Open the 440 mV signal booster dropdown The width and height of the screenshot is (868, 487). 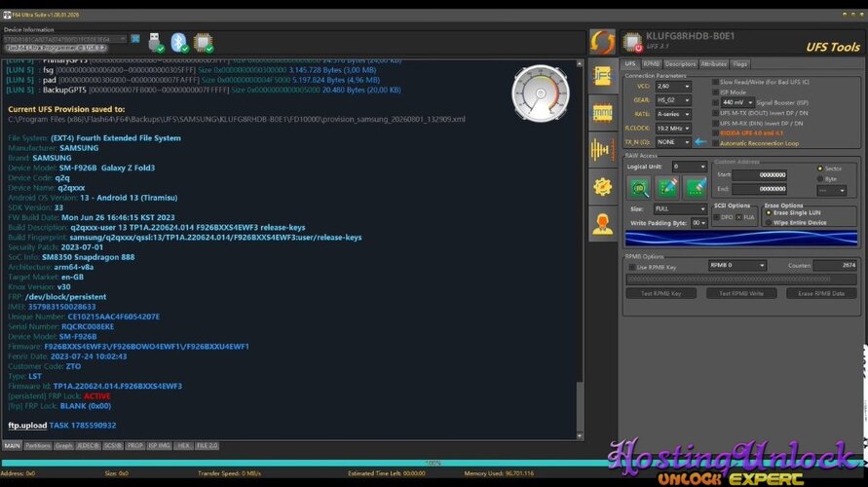point(737,102)
